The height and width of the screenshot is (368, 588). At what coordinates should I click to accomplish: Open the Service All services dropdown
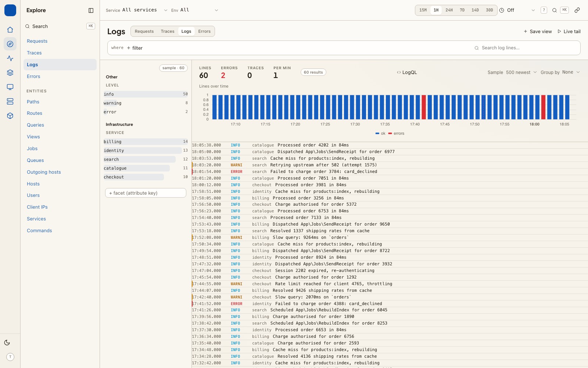[x=136, y=10]
